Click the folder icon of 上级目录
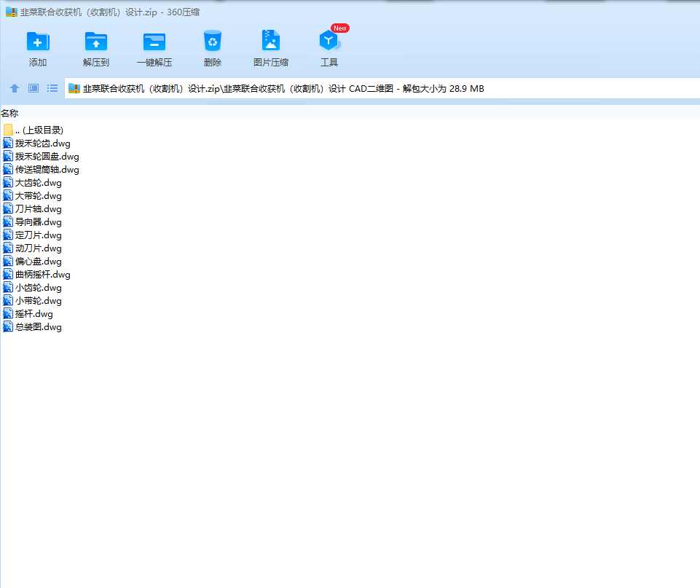The width and height of the screenshot is (700, 588). 8,130
